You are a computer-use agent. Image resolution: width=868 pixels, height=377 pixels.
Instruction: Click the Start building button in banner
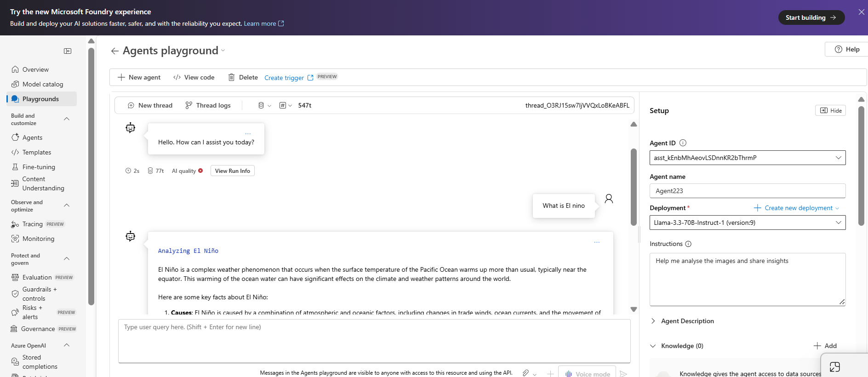(811, 17)
